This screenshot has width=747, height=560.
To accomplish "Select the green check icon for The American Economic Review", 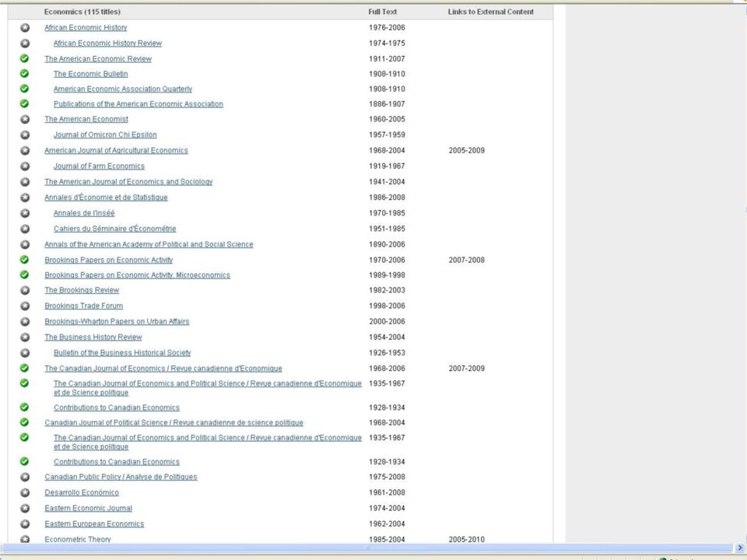I will 24,58.
